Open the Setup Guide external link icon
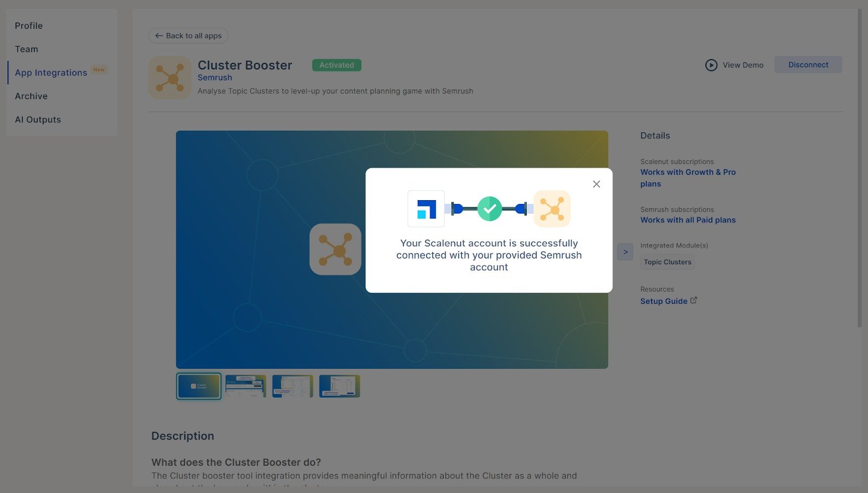 (x=693, y=300)
